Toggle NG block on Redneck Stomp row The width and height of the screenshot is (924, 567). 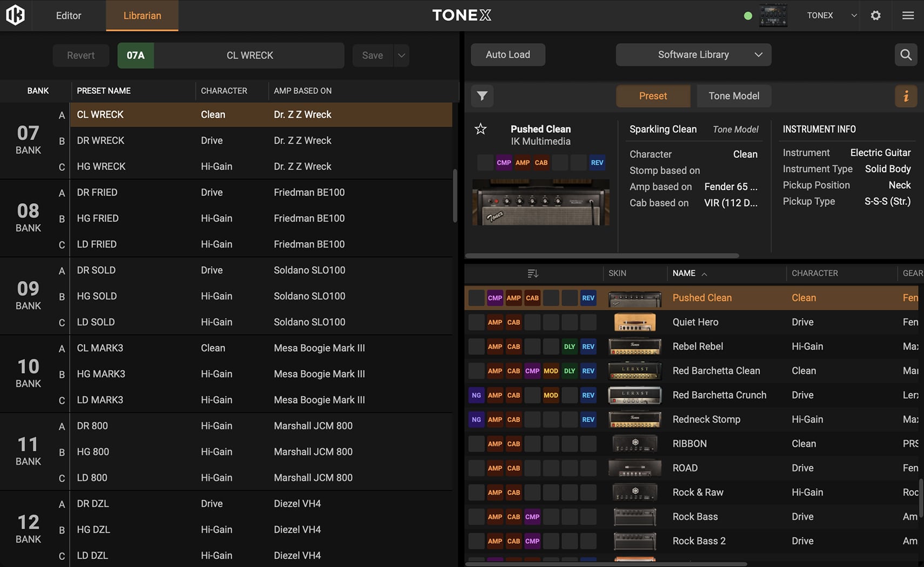476,419
